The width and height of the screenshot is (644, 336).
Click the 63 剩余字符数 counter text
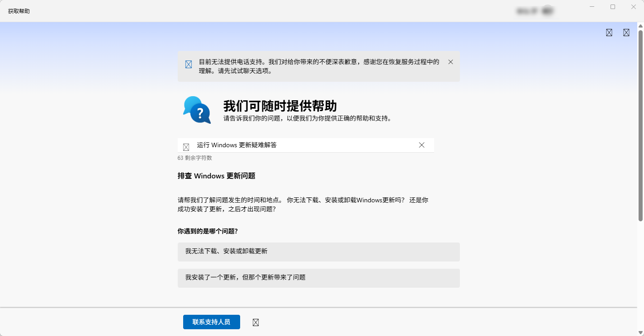(195, 158)
